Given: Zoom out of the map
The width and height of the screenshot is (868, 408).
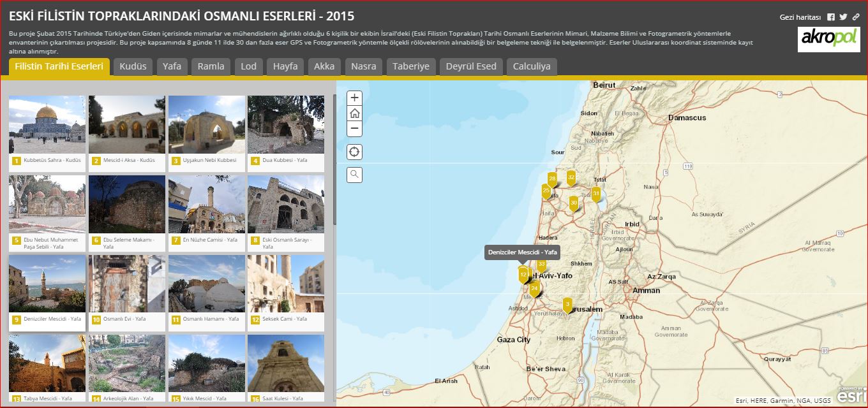Looking at the screenshot, I should pos(355,129).
